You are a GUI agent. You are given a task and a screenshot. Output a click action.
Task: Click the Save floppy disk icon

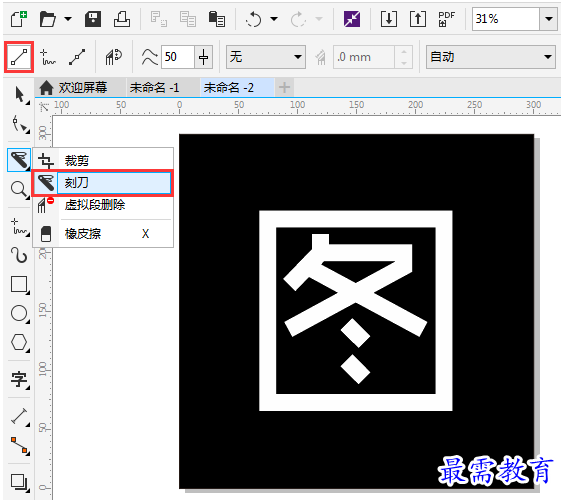[x=93, y=19]
